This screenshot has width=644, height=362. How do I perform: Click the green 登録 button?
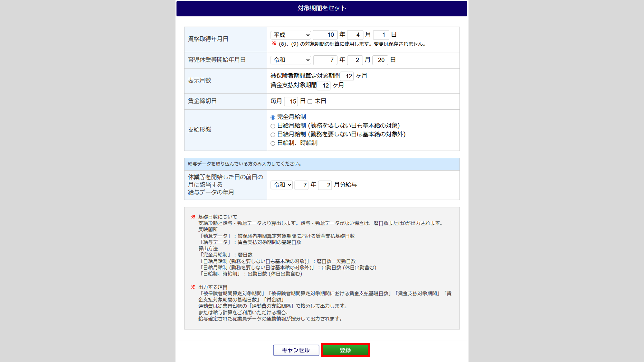pyautogui.click(x=345, y=350)
